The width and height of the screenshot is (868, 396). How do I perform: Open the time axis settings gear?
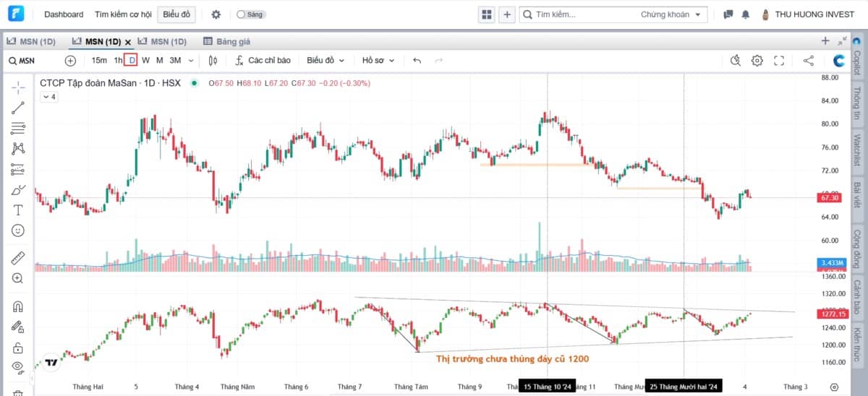point(835,387)
